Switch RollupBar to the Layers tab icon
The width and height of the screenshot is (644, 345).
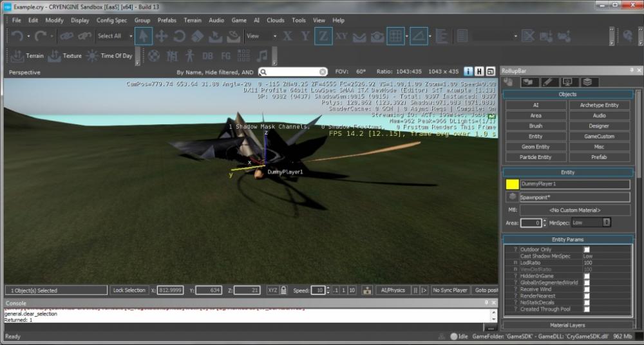coord(588,82)
